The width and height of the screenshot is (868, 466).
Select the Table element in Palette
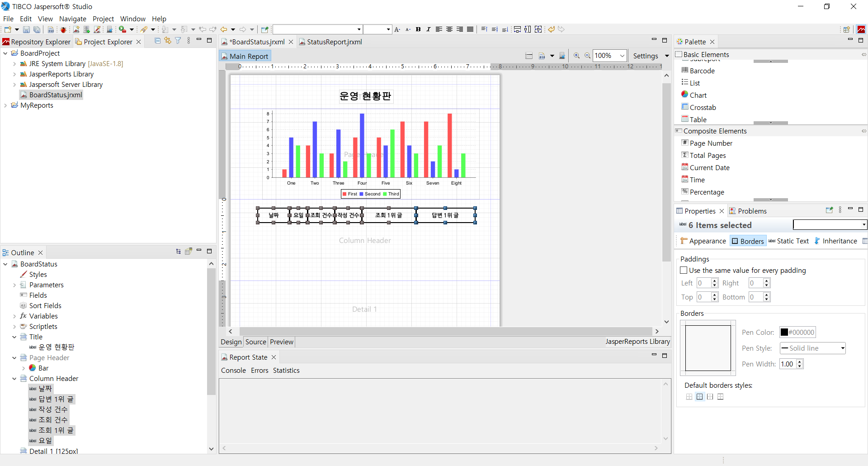pos(694,119)
